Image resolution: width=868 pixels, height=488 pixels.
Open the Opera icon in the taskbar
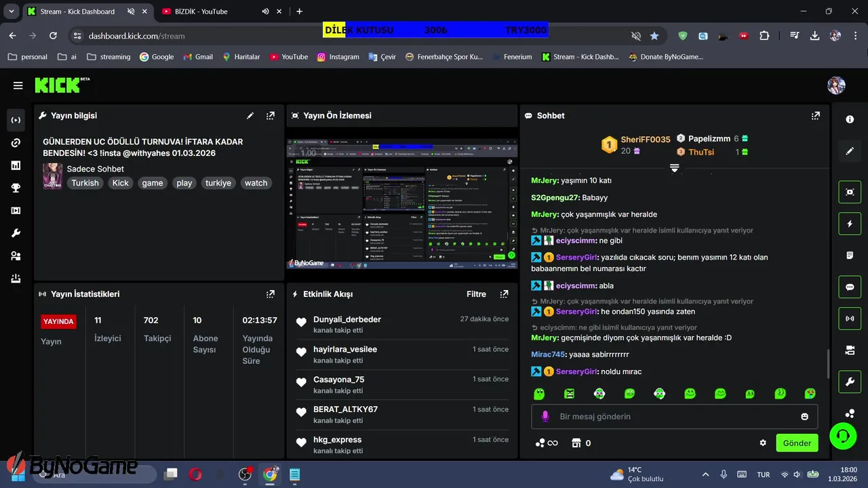(x=195, y=474)
